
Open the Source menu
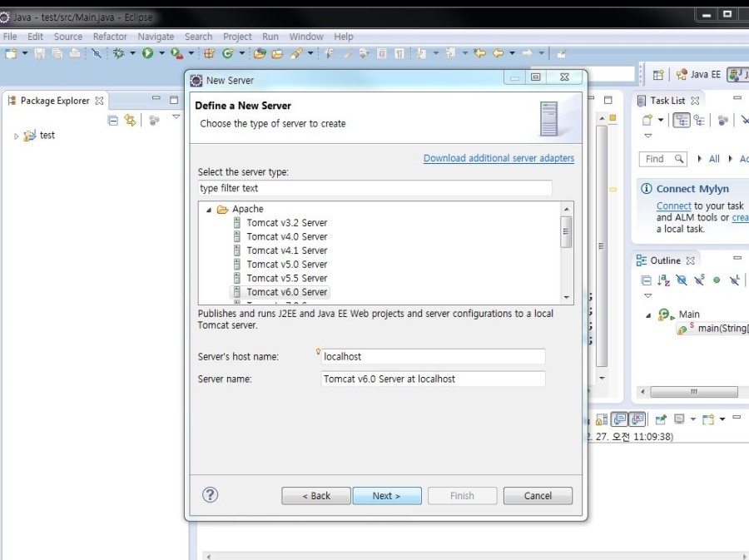click(x=68, y=37)
